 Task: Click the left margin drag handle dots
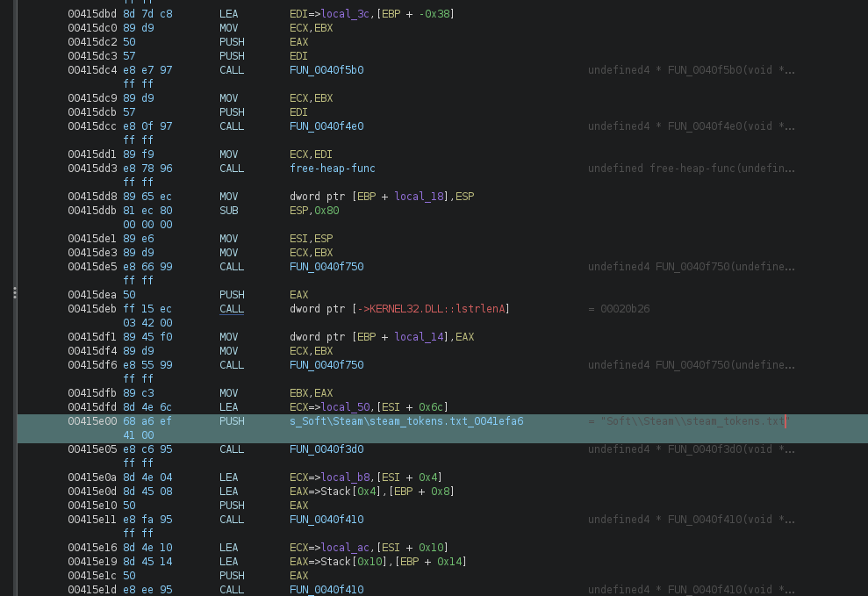tap(14, 293)
